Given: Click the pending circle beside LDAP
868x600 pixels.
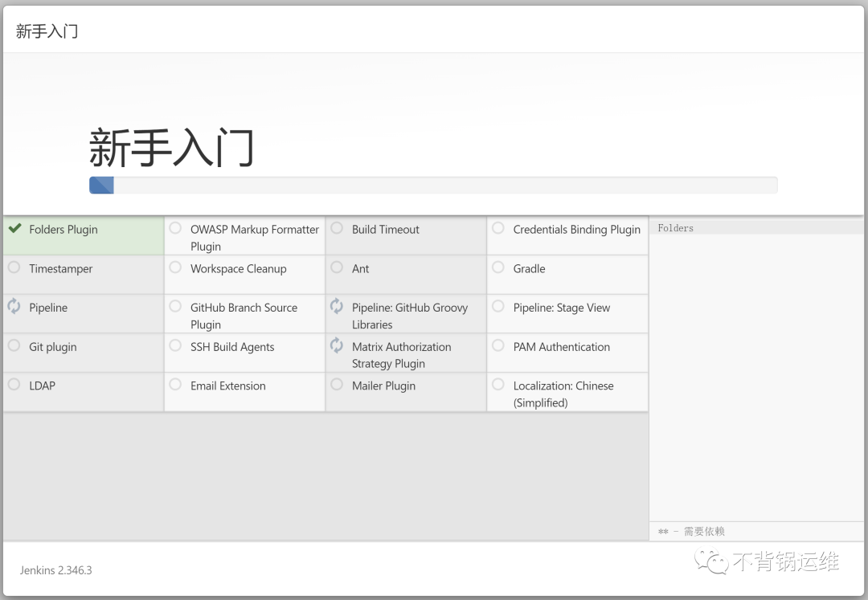Looking at the screenshot, I should [14, 384].
